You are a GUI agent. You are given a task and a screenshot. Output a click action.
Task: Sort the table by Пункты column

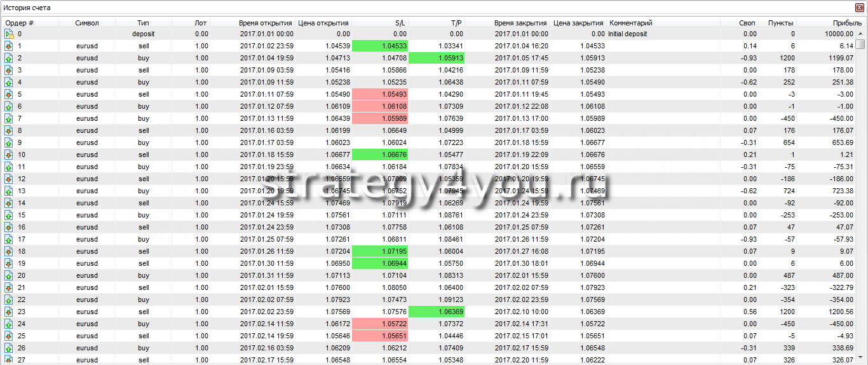tap(781, 23)
